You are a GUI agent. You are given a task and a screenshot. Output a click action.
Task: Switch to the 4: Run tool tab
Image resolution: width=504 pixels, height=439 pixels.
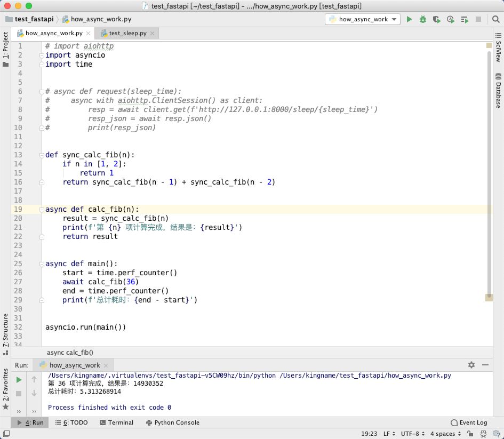[x=30, y=422]
